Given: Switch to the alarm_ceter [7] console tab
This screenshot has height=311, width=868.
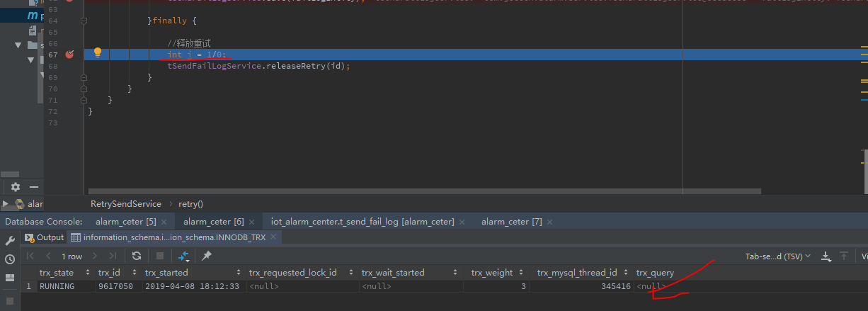Looking at the screenshot, I should pyautogui.click(x=512, y=222).
